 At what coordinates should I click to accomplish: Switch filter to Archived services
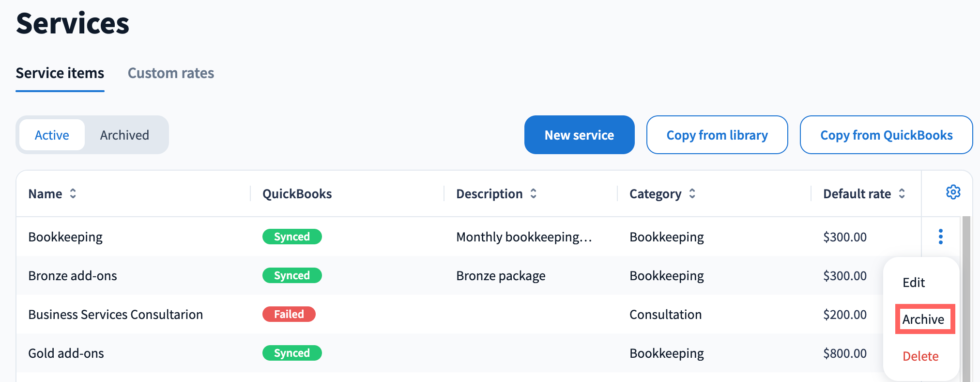124,135
